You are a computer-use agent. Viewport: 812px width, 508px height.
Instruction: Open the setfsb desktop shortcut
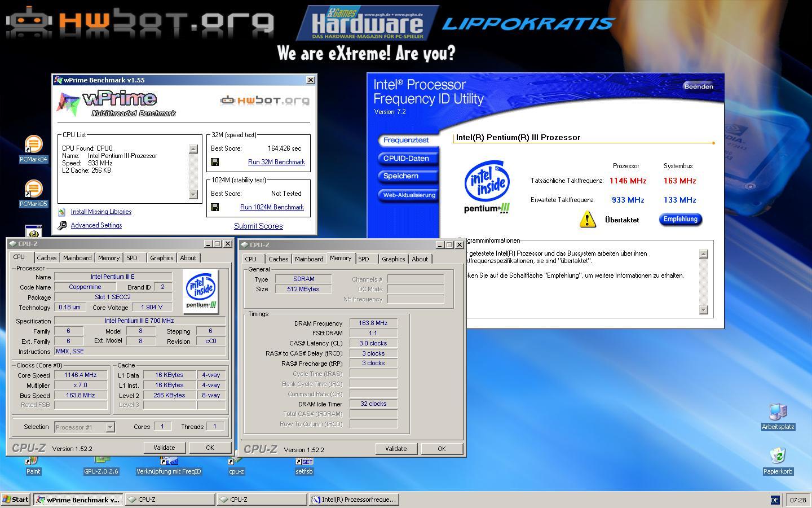(x=304, y=466)
